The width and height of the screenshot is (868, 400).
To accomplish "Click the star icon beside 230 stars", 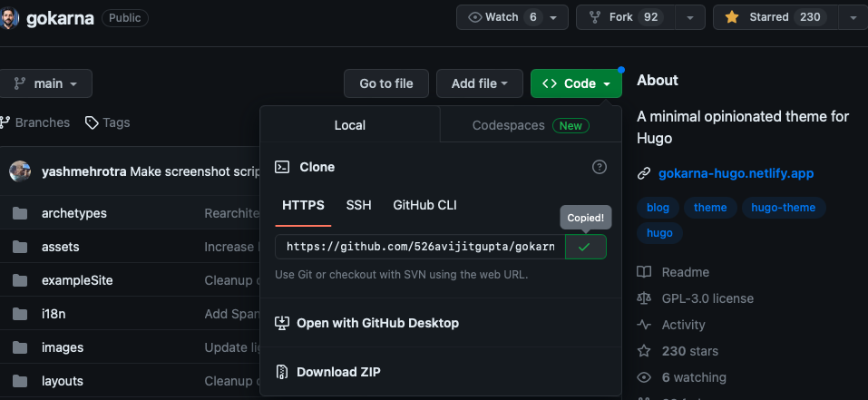I will [x=644, y=351].
